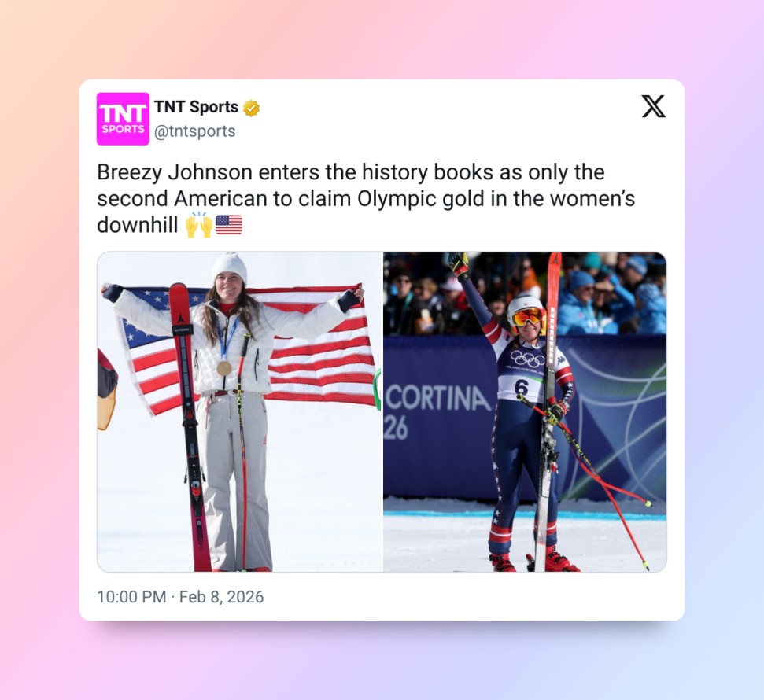Click the X logo on the card
The height and width of the screenshot is (700, 764).
click(653, 106)
